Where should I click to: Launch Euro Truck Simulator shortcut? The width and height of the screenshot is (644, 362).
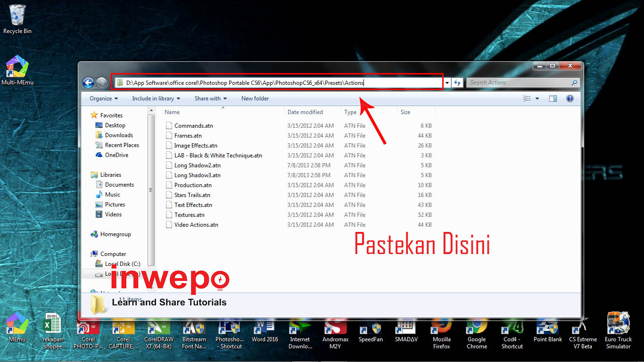618,332
